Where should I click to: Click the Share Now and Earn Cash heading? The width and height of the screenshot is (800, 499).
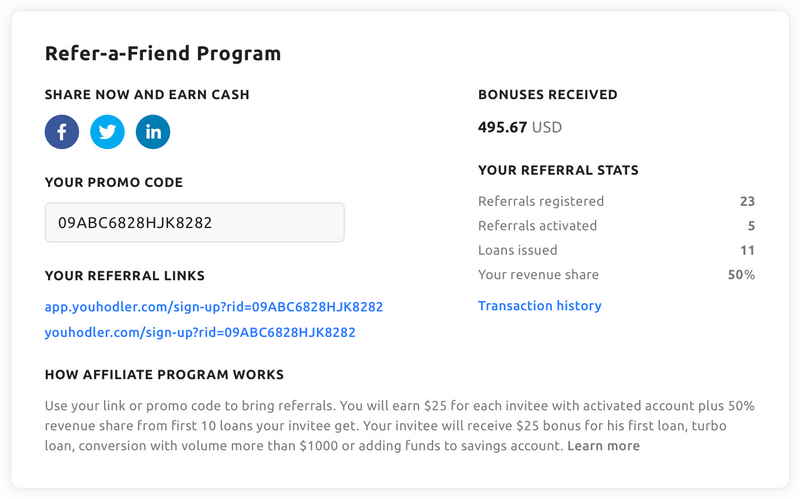pos(147,95)
